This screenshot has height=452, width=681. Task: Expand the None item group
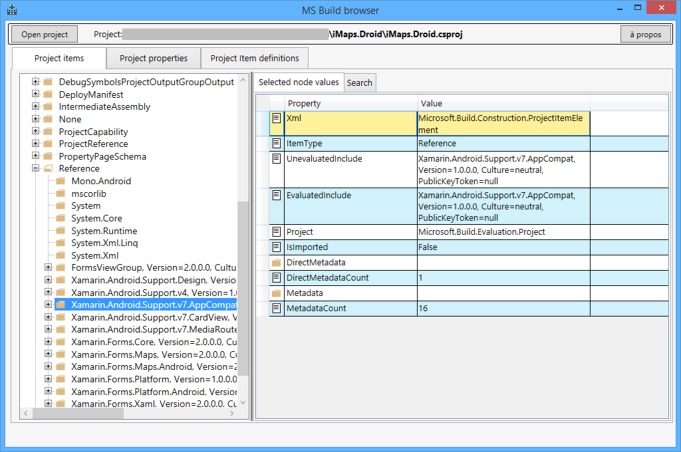(36, 119)
